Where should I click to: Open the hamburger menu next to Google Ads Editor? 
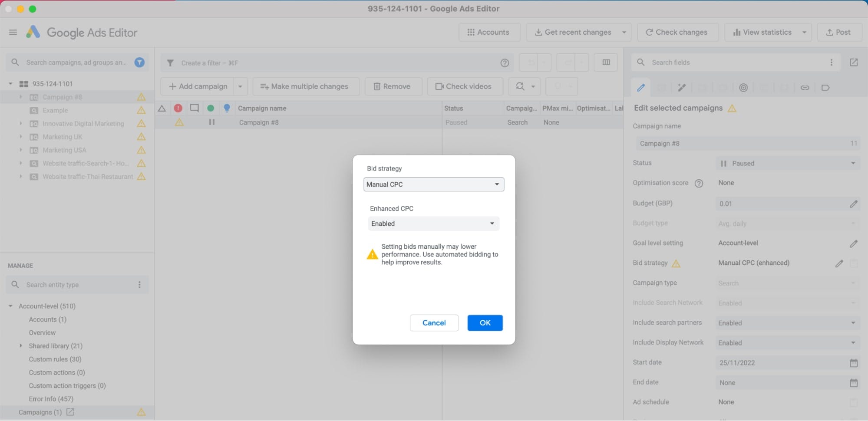pyautogui.click(x=13, y=32)
